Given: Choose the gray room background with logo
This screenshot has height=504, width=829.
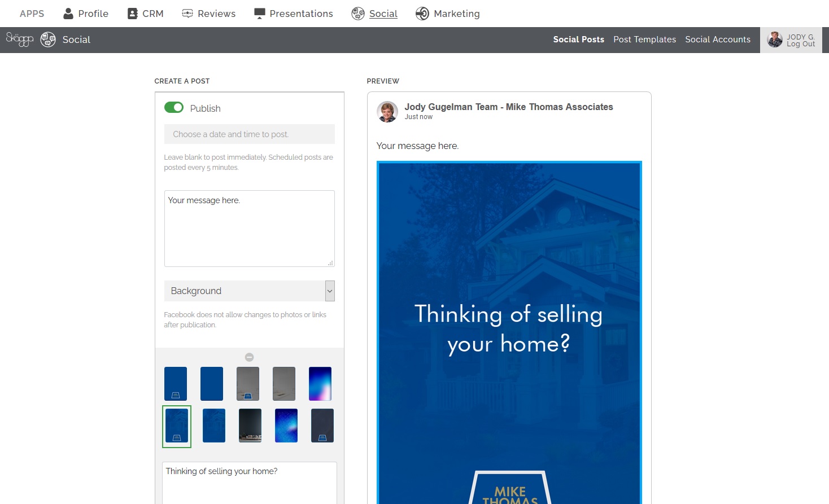Looking at the screenshot, I should 248,384.
